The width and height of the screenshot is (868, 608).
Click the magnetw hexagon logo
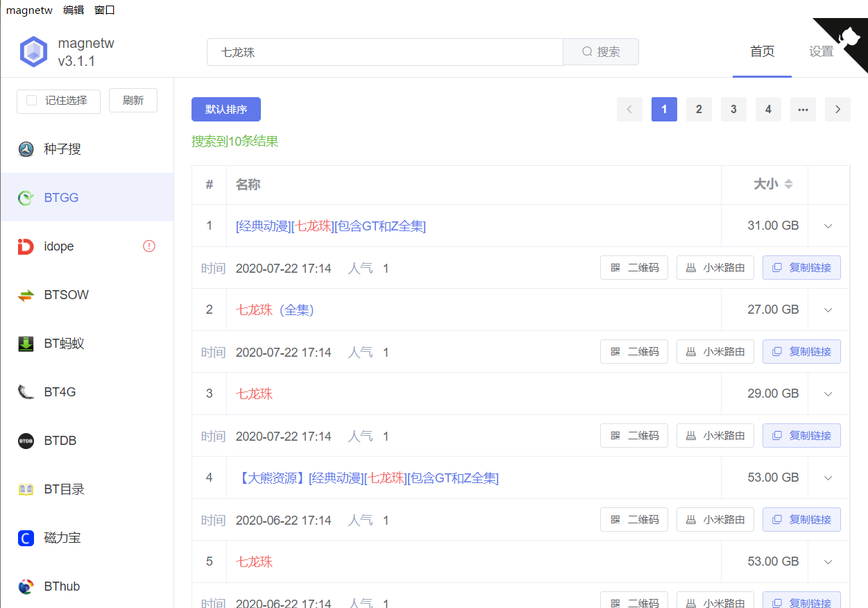(x=33, y=52)
